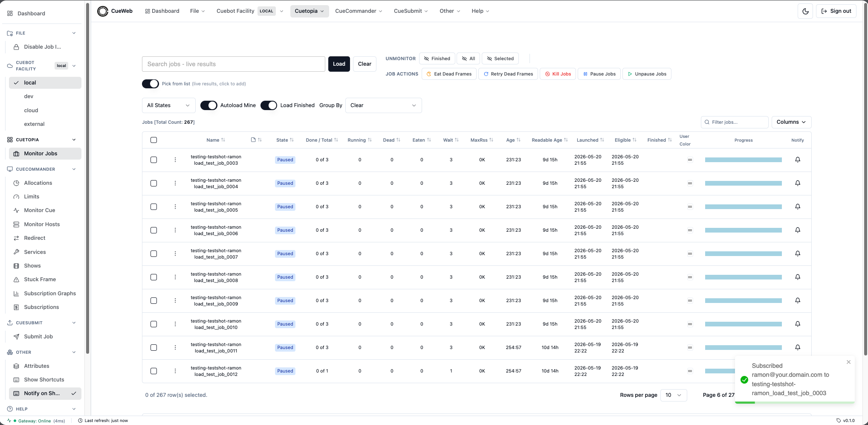Toggle Load Finished switch
This screenshot has height=425, width=868.
point(269,105)
